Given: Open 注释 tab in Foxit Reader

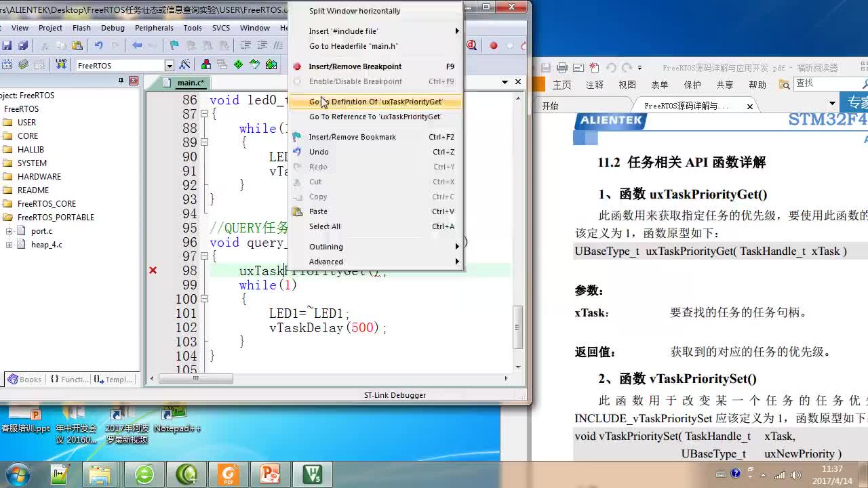Looking at the screenshot, I should click(x=595, y=85).
